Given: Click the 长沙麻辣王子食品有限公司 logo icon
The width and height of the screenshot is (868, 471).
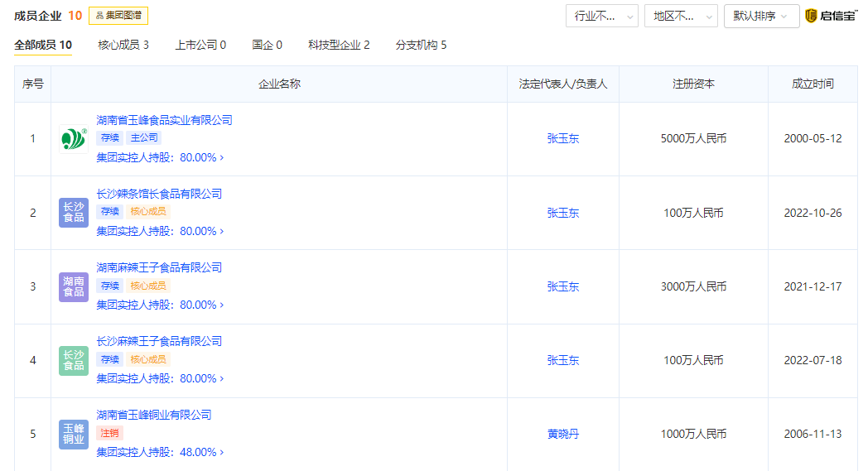Looking at the screenshot, I should tap(74, 360).
